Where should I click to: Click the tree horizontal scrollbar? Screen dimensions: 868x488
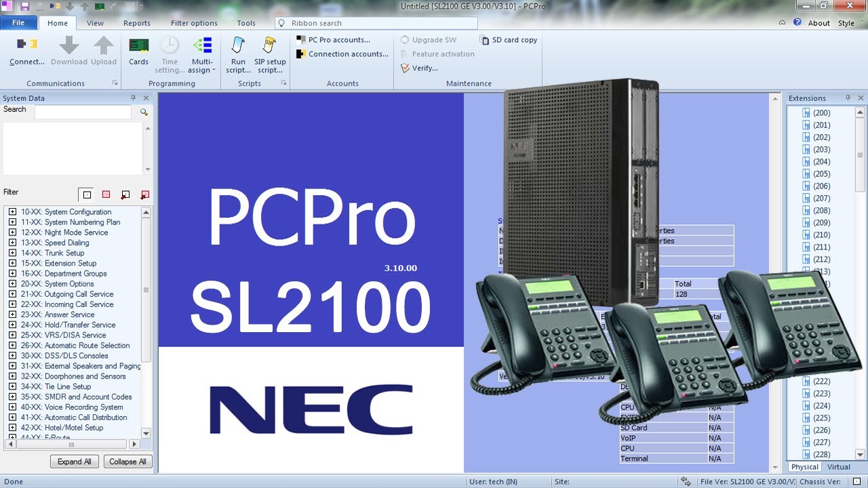[71, 445]
